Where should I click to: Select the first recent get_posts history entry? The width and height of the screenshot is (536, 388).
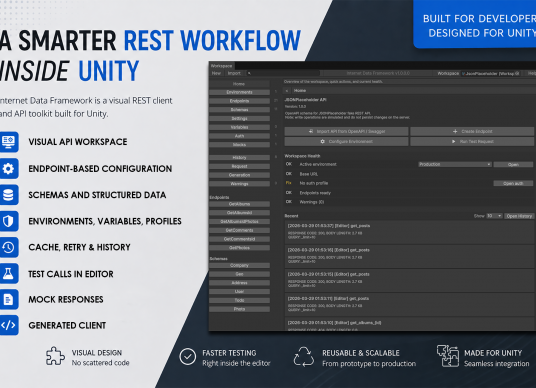(410, 232)
